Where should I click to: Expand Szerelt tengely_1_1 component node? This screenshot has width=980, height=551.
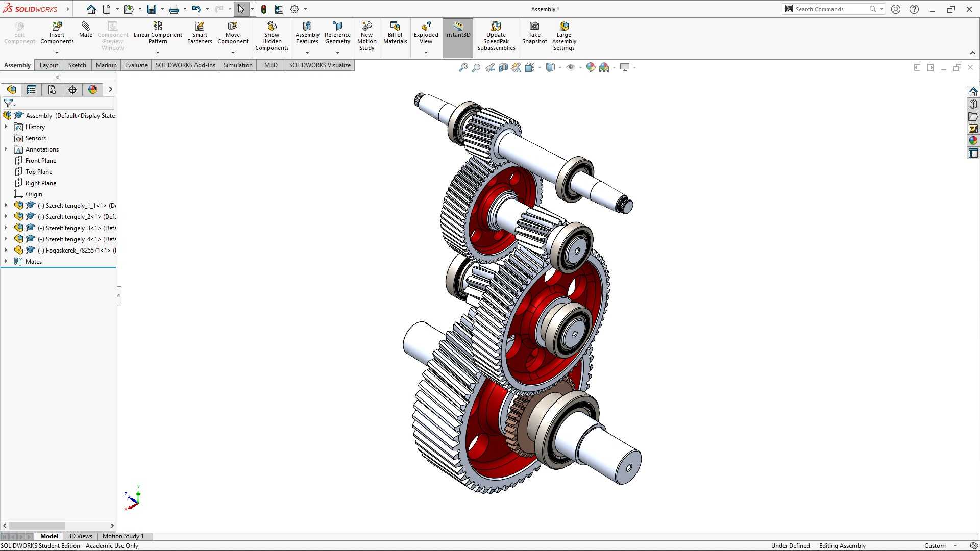coord(6,205)
